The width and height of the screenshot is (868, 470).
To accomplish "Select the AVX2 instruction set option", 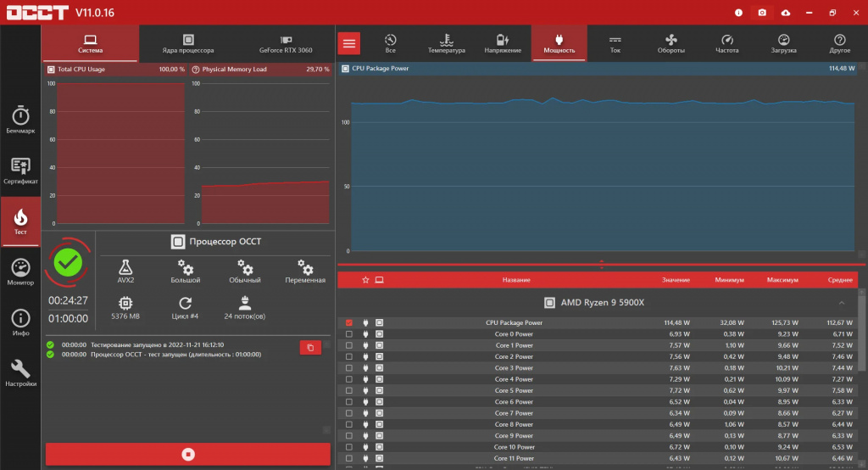I will (x=125, y=271).
